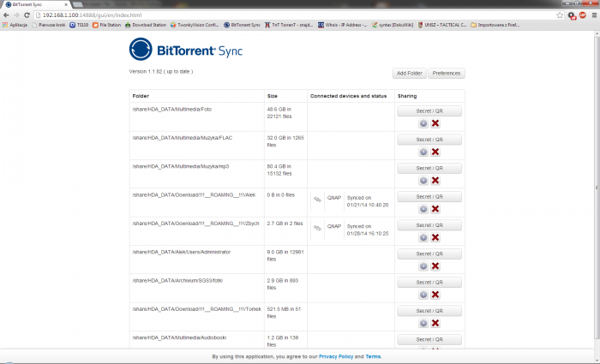Click 'Synced on 01/21/14 10:40:20' status
The height and width of the screenshot is (364, 600).
(x=368, y=201)
